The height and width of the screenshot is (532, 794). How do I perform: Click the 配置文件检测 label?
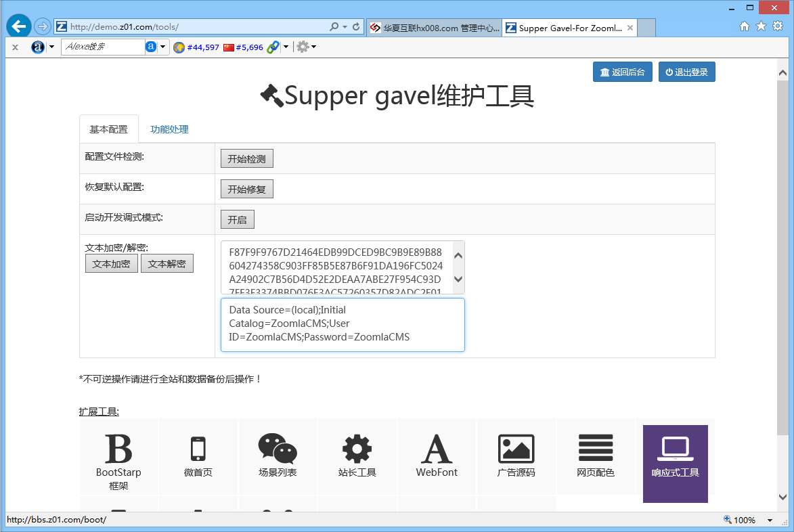114,157
